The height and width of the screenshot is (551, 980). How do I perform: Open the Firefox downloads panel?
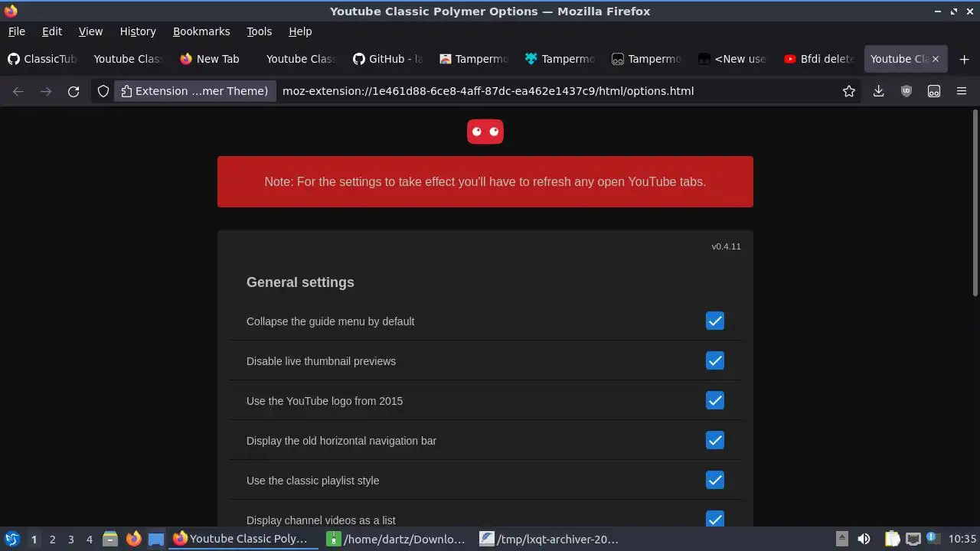pyautogui.click(x=879, y=91)
